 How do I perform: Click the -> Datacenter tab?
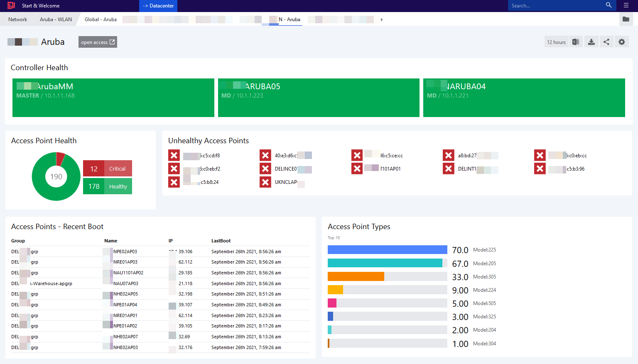[x=158, y=6]
